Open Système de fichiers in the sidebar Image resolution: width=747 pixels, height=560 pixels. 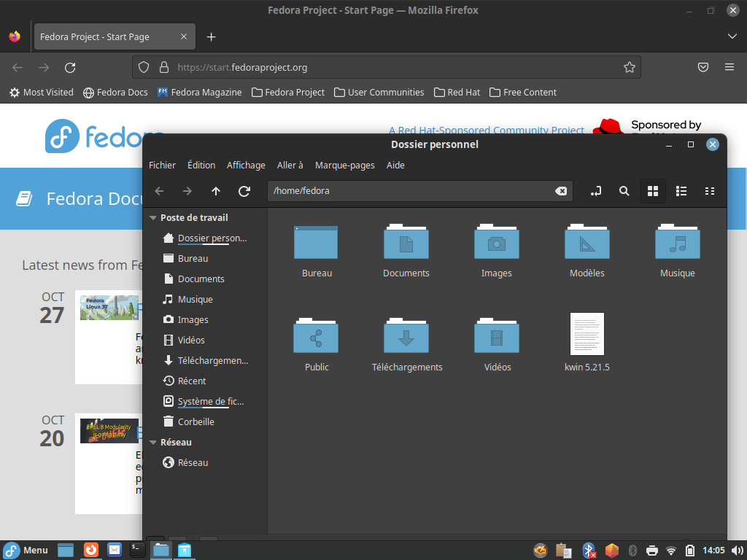(205, 402)
